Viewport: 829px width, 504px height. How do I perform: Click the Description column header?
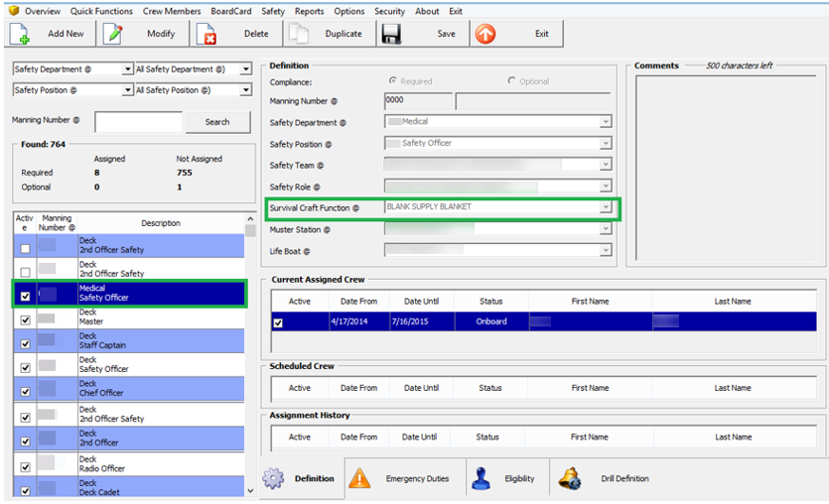(x=161, y=223)
